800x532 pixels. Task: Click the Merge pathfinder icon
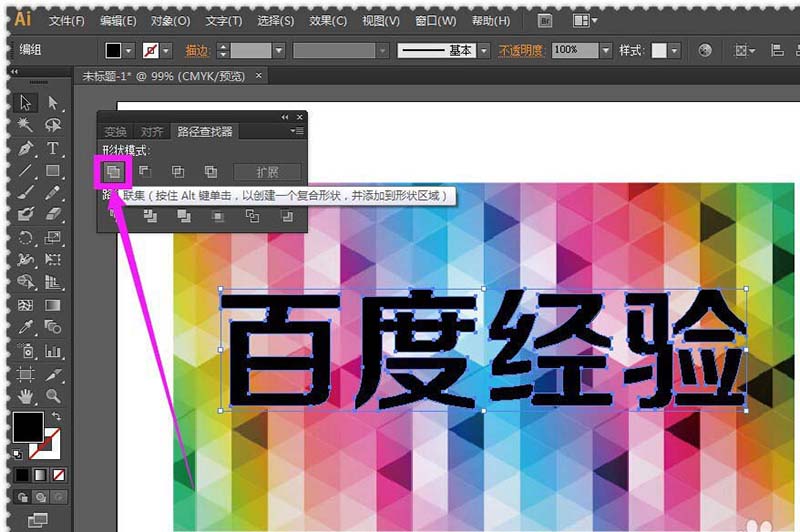(x=184, y=216)
